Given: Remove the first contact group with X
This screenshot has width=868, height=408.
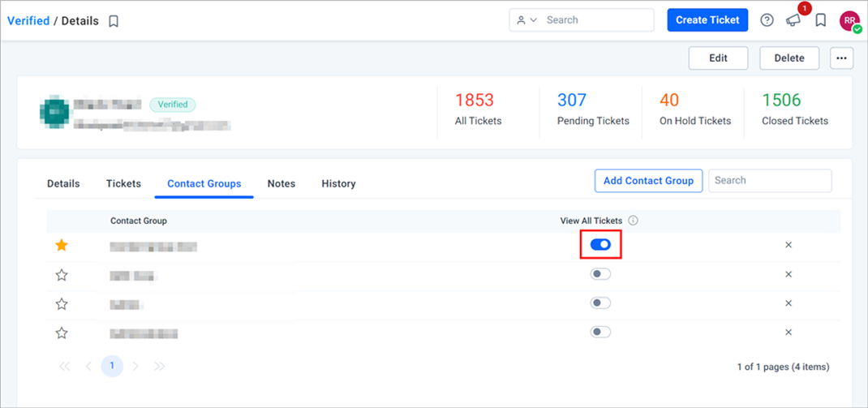Looking at the screenshot, I should (789, 245).
